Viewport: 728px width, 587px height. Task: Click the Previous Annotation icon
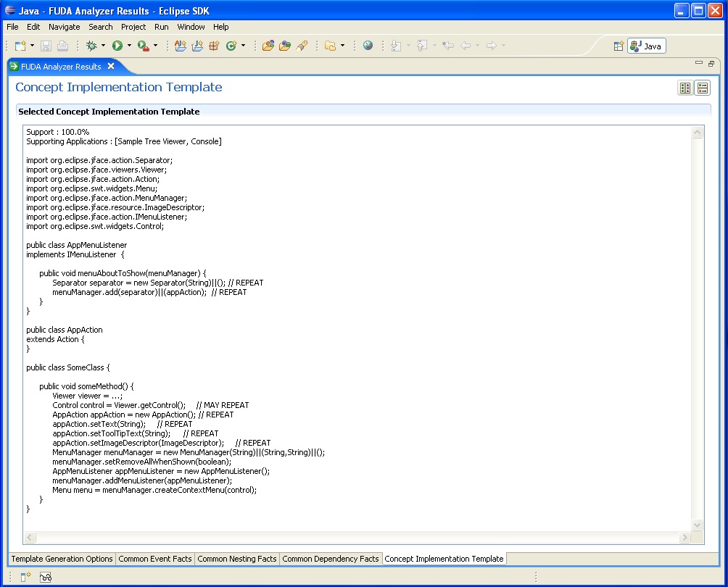[422, 46]
